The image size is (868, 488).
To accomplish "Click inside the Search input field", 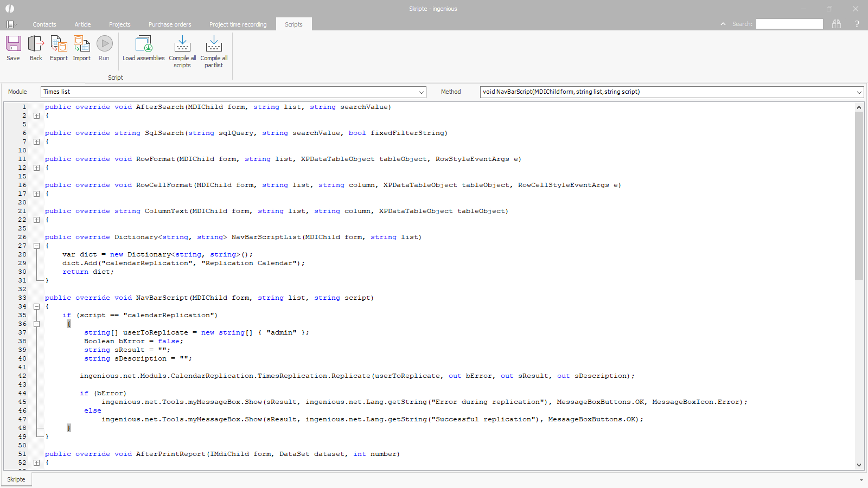I will [x=789, y=24].
